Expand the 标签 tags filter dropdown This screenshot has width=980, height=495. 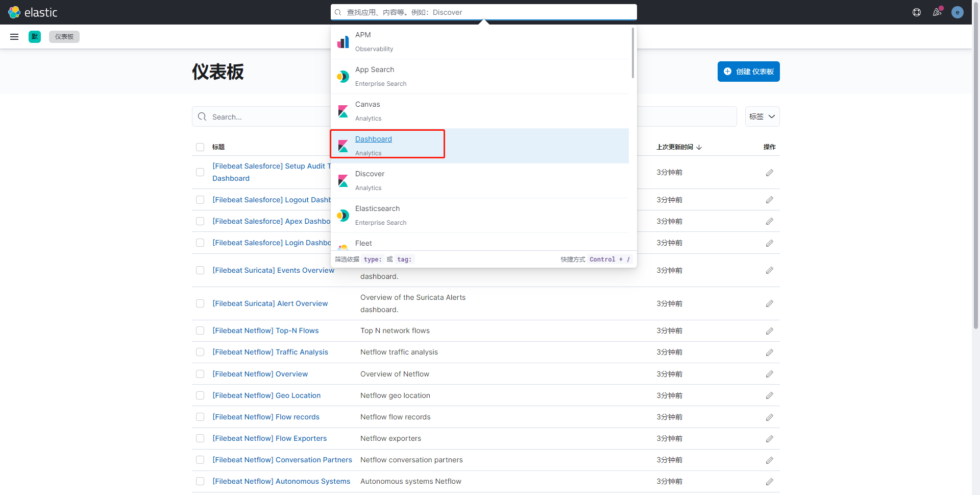tap(762, 116)
